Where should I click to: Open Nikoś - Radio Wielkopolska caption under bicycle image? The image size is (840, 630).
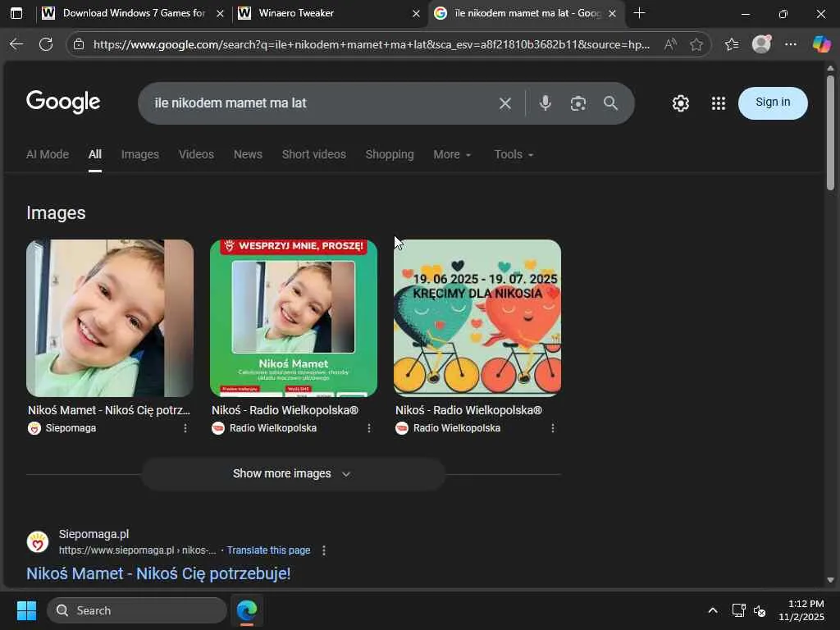[468, 410]
